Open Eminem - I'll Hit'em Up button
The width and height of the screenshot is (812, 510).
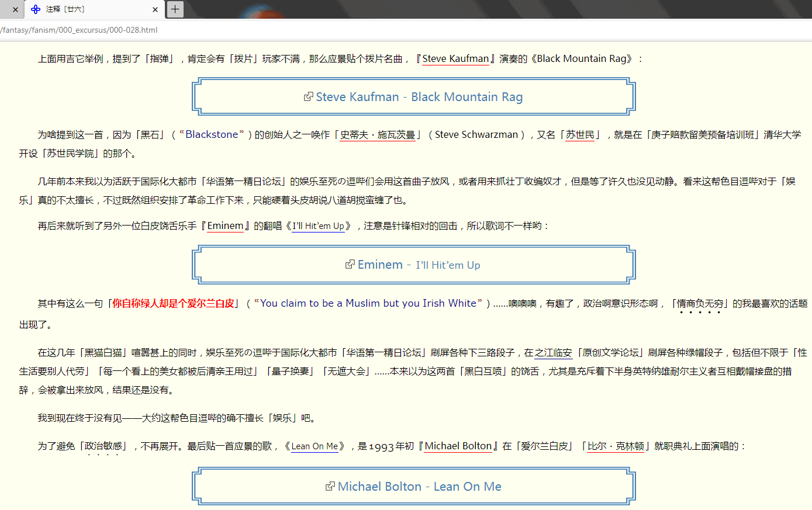414,265
